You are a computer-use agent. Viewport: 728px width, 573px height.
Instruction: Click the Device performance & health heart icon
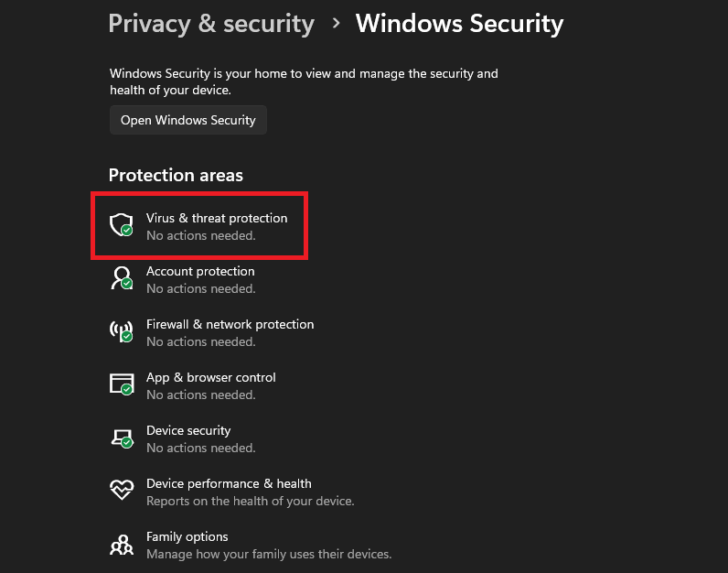tap(122, 491)
